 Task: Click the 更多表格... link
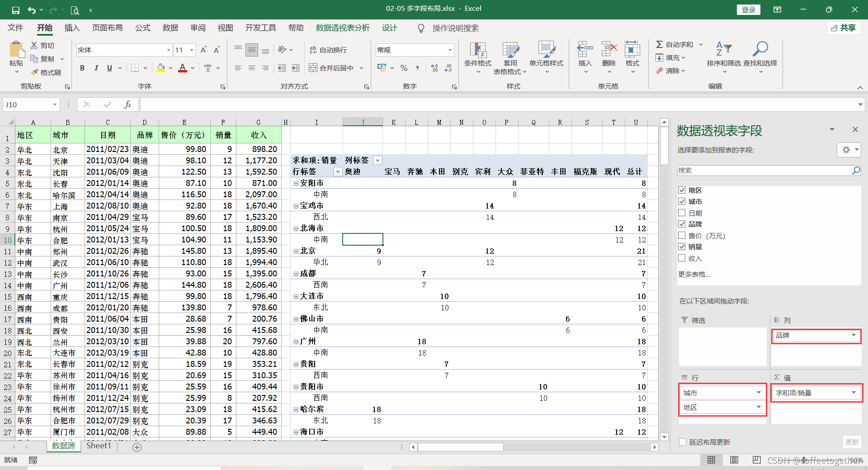[x=694, y=274]
